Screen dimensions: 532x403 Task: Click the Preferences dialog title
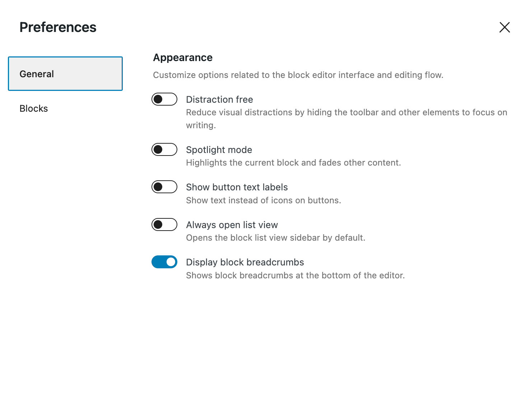pos(58,27)
